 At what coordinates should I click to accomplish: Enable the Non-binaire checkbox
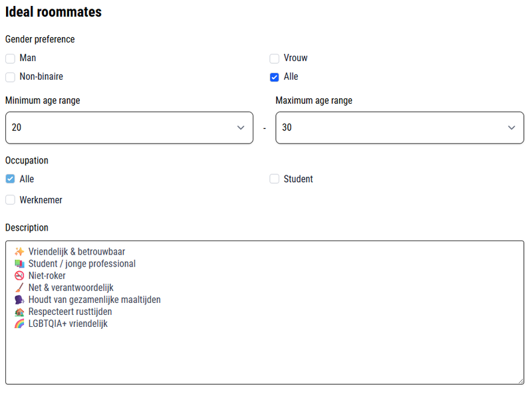(x=10, y=77)
